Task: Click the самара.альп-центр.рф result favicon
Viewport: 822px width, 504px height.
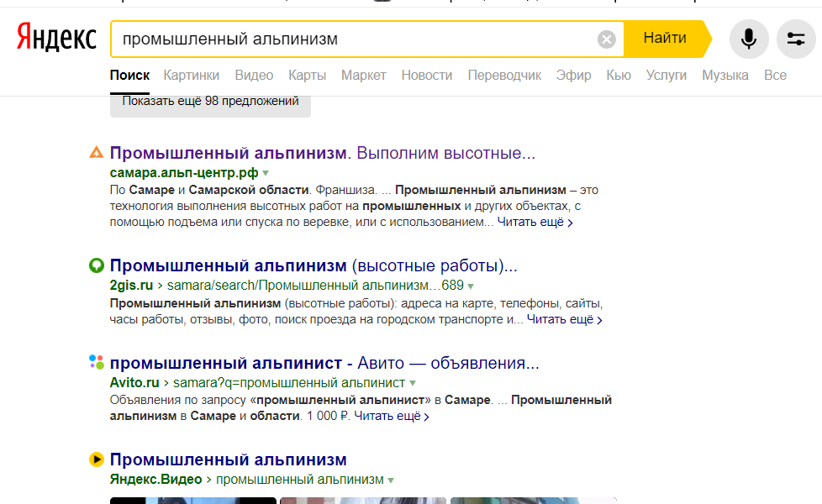Action: [x=97, y=152]
